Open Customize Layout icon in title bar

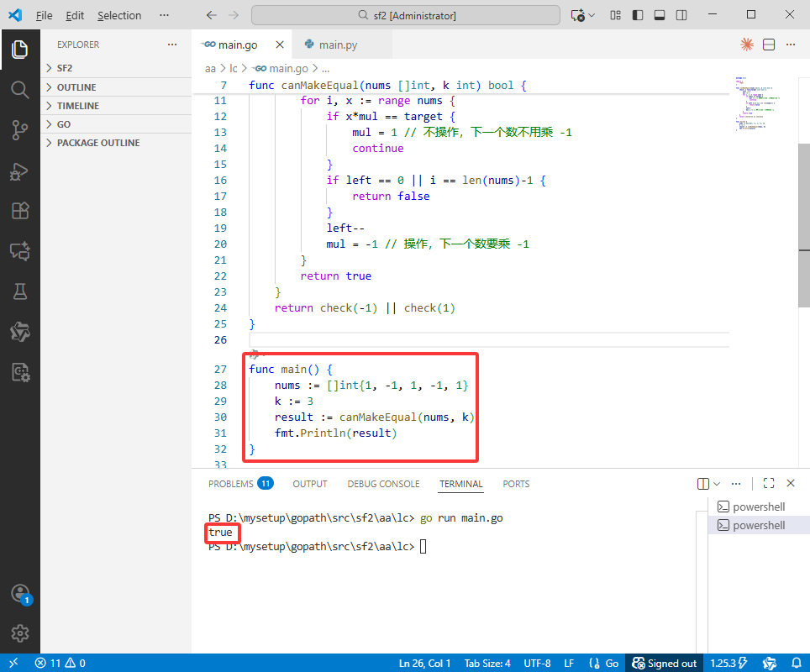point(615,15)
